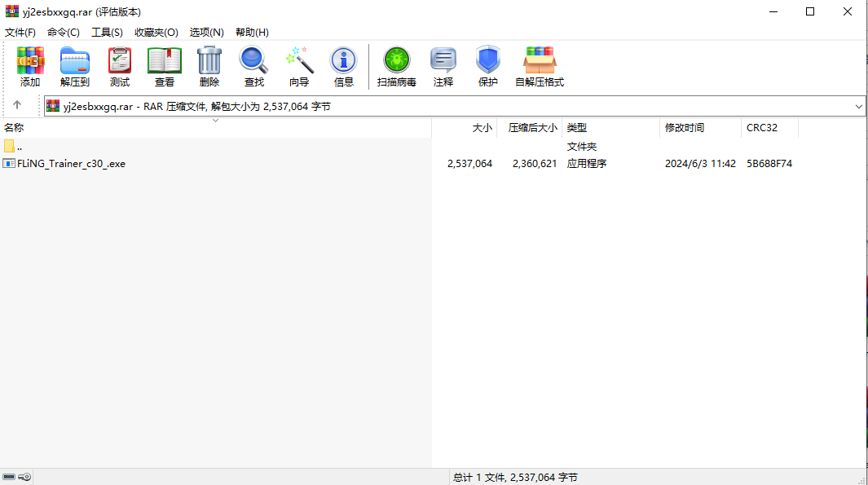The image size is (868, 485).
Task: Sort by 压缩后大小 column header
Action: click(x=530, y=127)
